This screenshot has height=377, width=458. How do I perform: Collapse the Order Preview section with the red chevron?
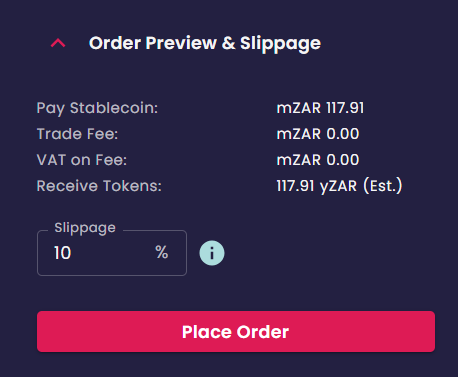pyautogui.click(x=58, y=43)
